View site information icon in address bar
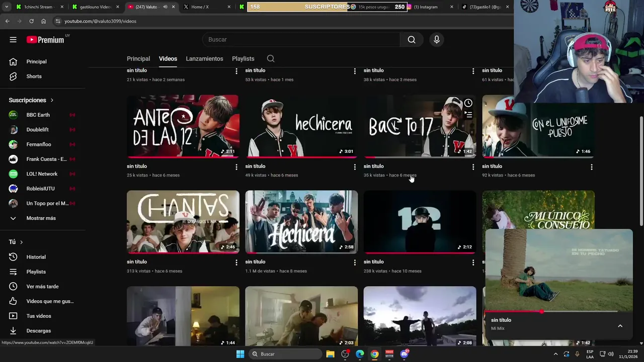 pos(58,21)
